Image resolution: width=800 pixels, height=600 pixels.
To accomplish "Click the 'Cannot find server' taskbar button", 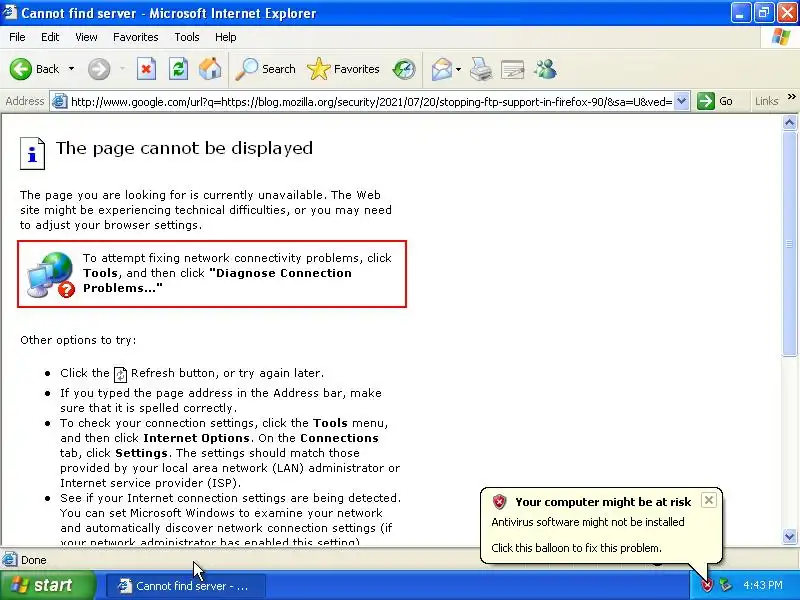I will (186, 585).
